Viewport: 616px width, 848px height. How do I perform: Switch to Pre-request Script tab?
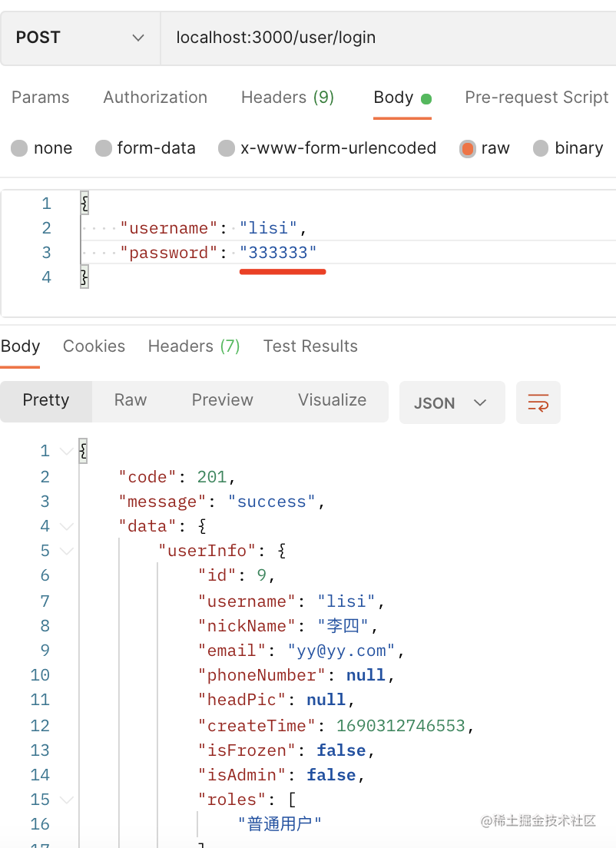coord(536,98)
